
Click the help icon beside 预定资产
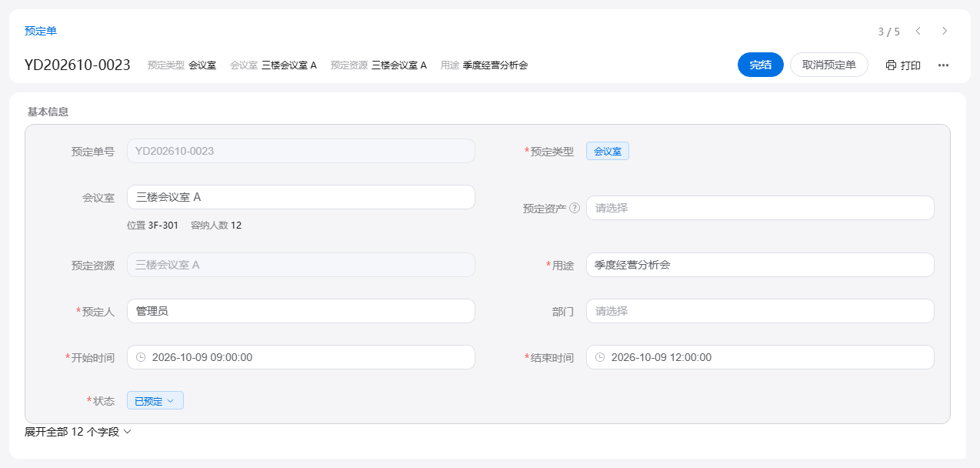(575, 208)
